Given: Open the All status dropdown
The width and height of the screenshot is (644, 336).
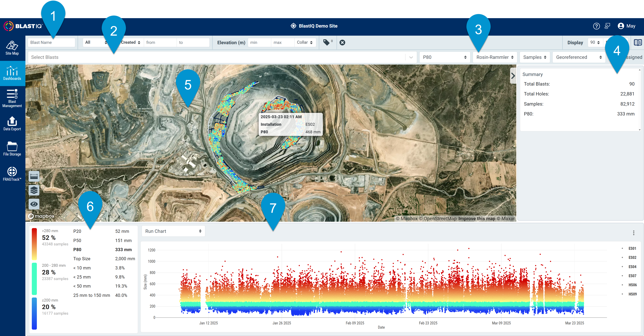Looking at the screenshot, I should 96,43.
